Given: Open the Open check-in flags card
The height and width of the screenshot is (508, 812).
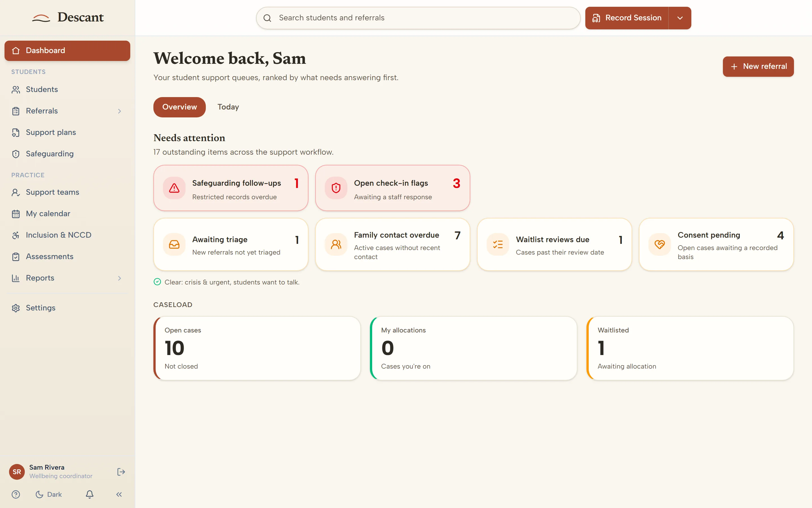Looking at the screenshot, I should click(392, 188).
